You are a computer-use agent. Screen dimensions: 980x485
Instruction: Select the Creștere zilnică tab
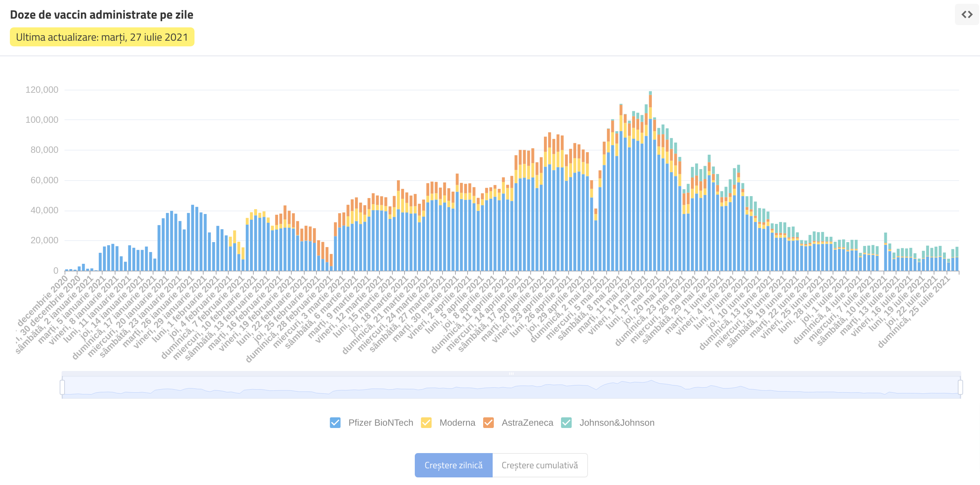pos(454,465)
